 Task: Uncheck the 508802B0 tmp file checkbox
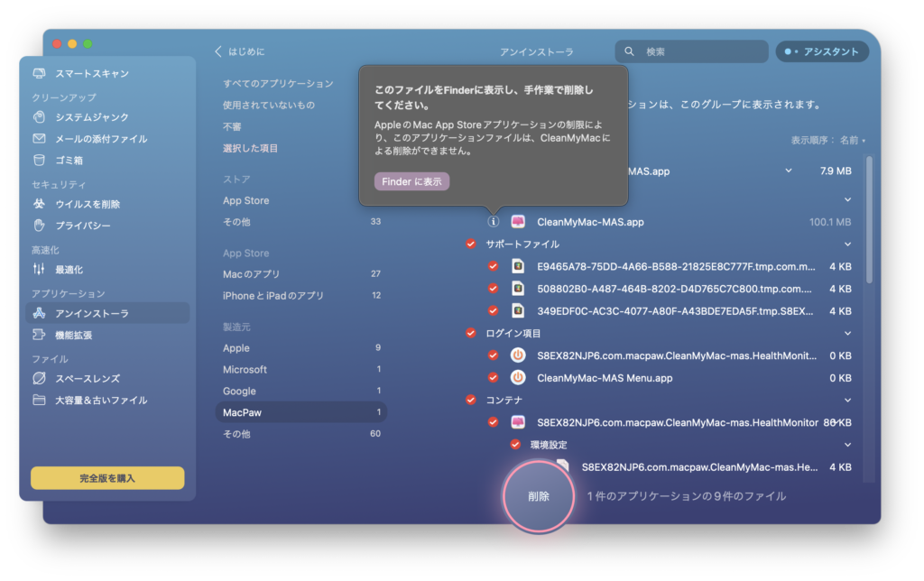click(494, 289)
